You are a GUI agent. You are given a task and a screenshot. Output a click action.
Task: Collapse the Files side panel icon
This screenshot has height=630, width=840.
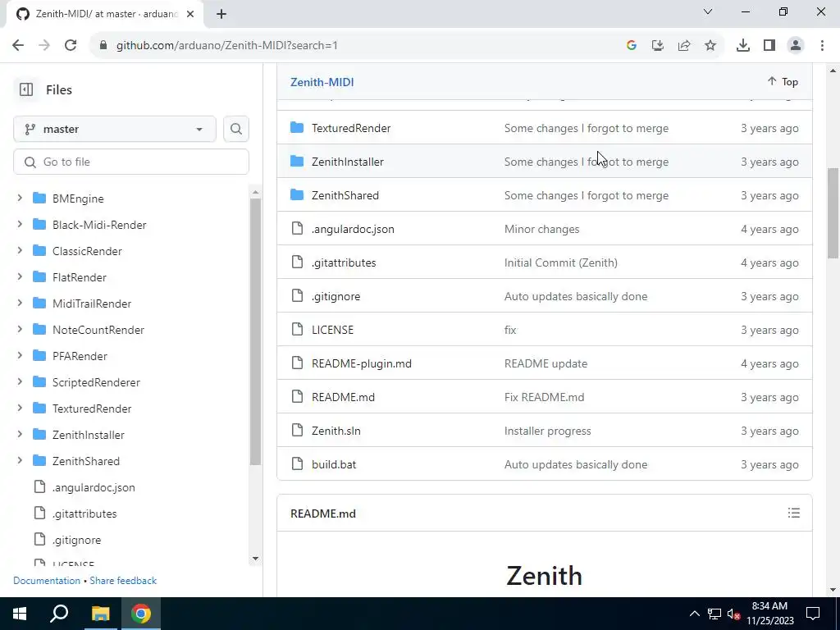click(25, 89)
